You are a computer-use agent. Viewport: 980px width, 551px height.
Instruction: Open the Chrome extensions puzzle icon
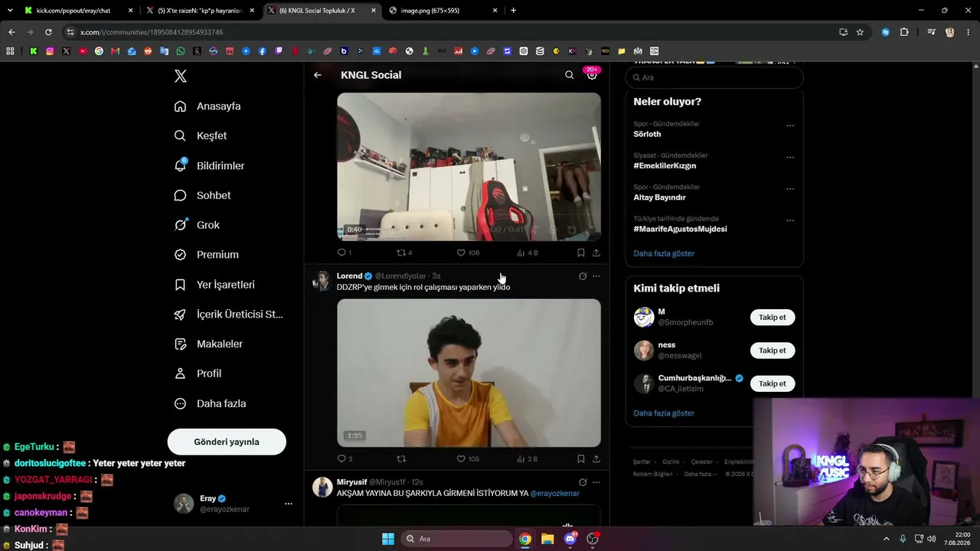904,32
